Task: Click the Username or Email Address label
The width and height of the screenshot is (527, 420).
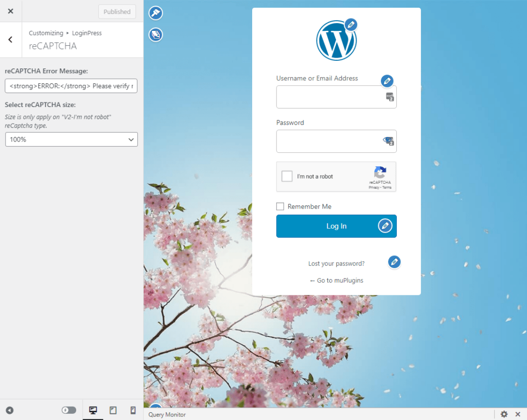Action: click(317, 78)
